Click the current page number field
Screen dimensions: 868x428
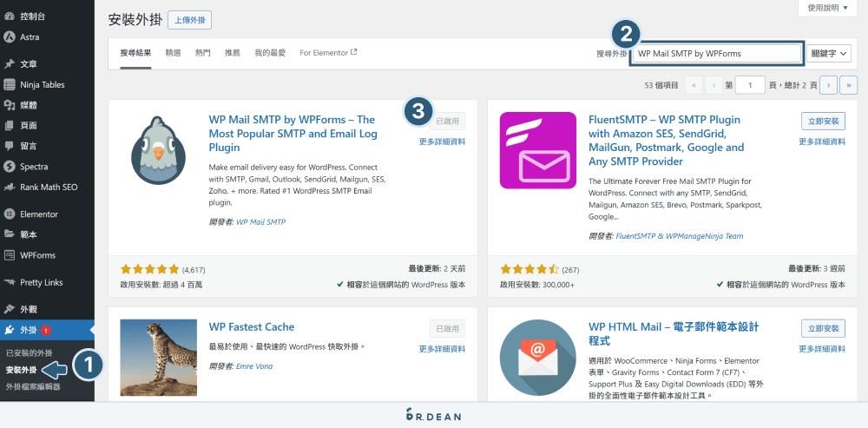pos(751,85)
